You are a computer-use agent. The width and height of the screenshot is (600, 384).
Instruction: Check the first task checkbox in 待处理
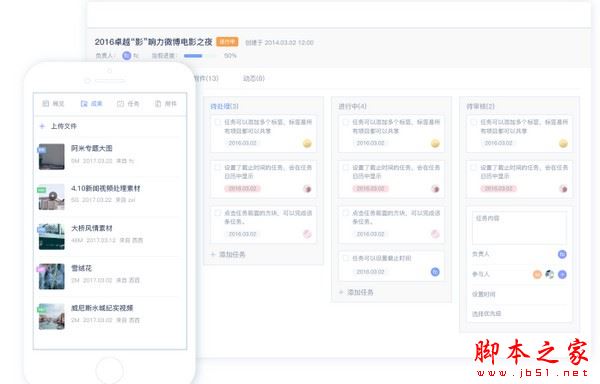coord(217,122)
